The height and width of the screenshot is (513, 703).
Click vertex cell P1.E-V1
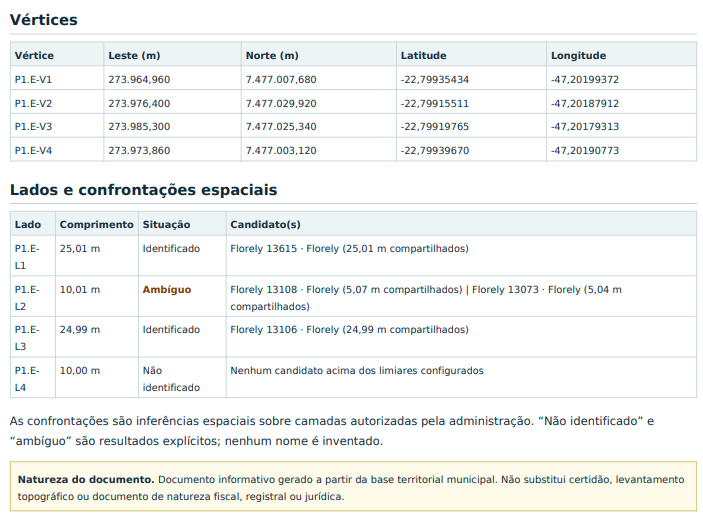(33, 79)
